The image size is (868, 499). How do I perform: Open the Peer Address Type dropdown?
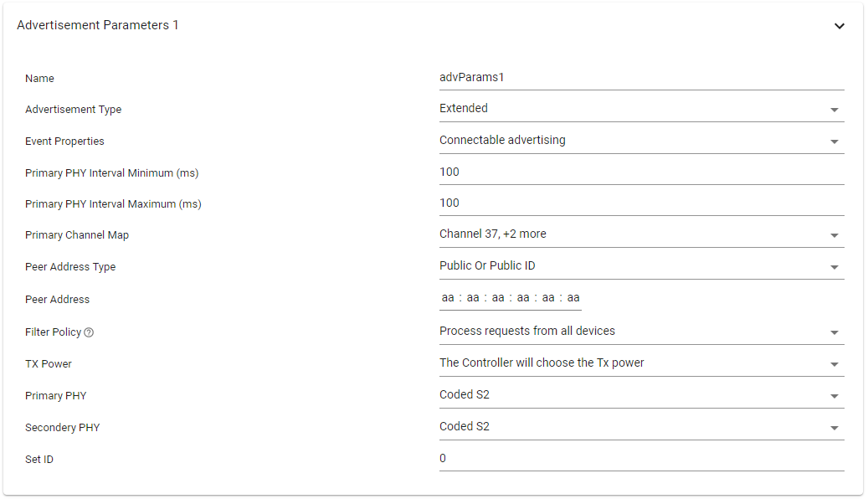coord(834,266)
